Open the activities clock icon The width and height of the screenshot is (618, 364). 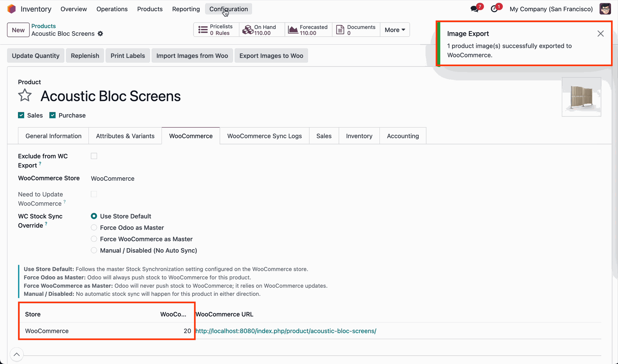494,9
